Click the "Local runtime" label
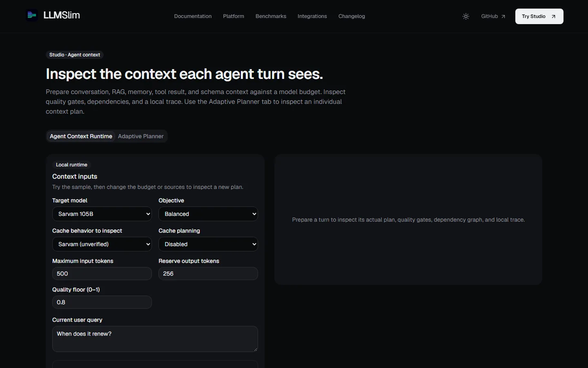Screen dimensions: 588x368 [x=71, y=165]
